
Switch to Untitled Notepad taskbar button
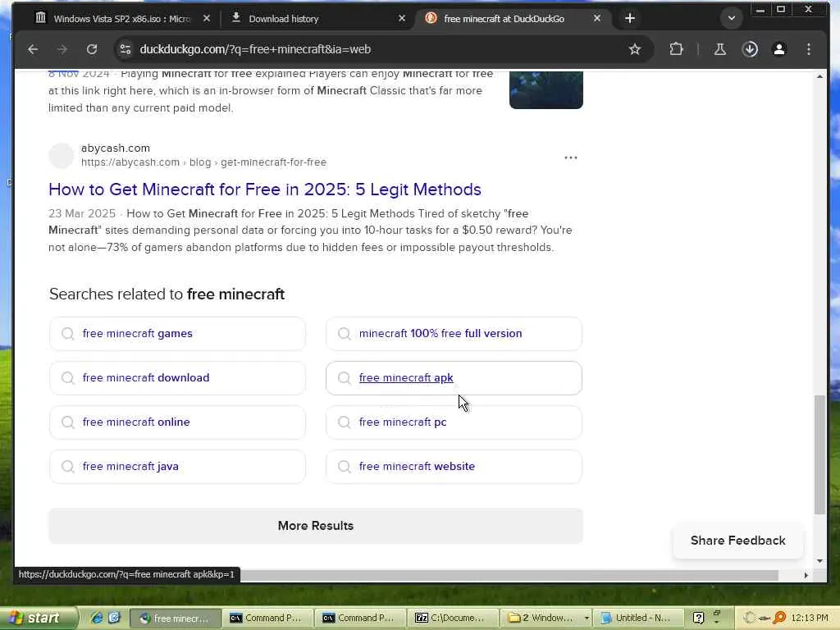click(x=638, y=619)
